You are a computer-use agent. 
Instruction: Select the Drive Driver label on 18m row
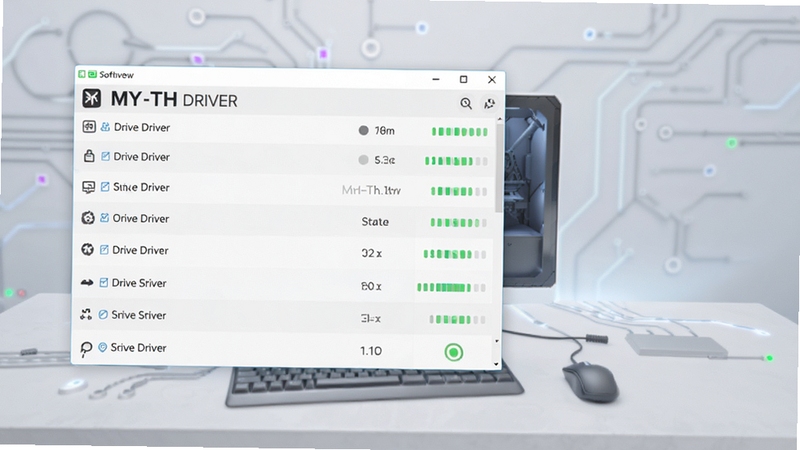click(142, 128)
